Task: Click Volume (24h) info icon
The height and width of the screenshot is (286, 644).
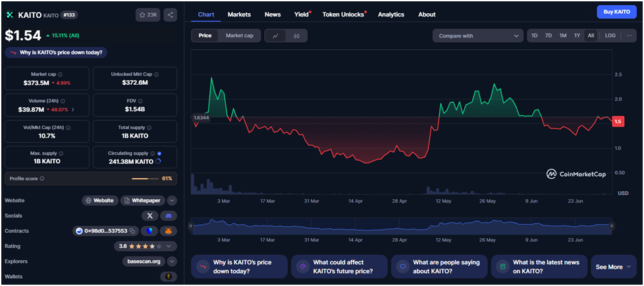Action: pyautogui.click(x=63, y=101)
